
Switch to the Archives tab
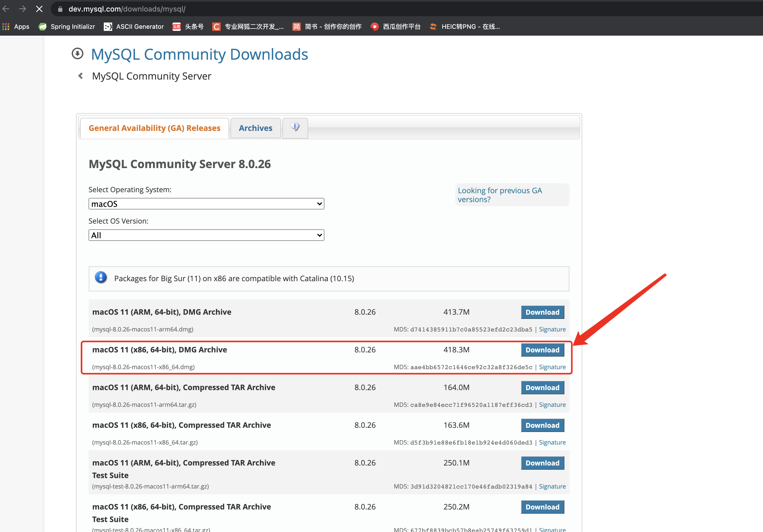pyautogui.click(x=256, y=128)
